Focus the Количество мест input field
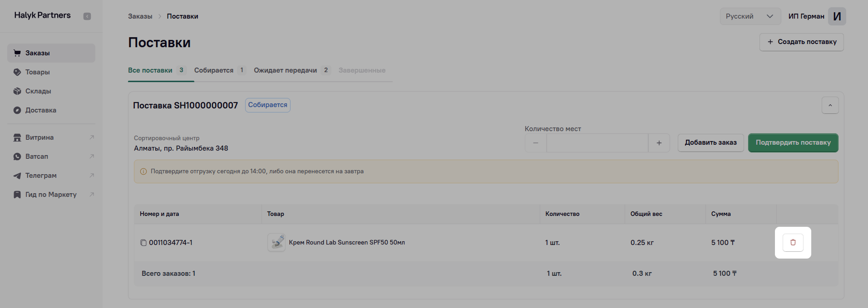 pos(597,143)
